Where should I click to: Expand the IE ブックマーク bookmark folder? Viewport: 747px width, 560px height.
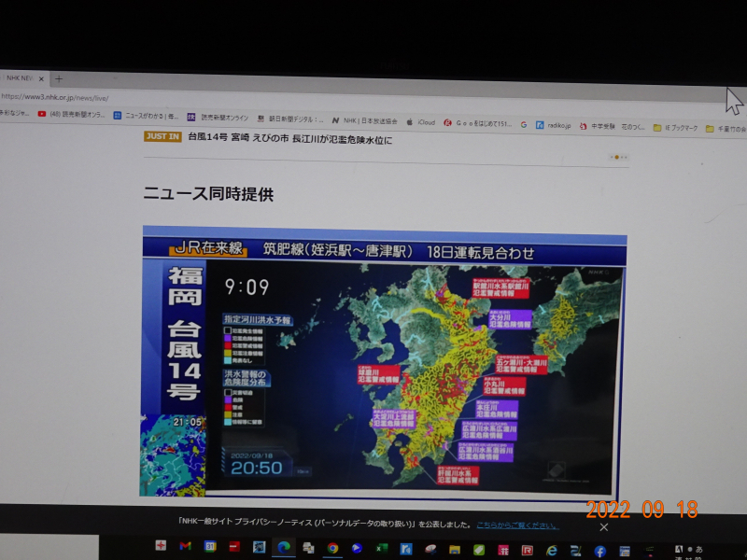[x=675, y=128]
